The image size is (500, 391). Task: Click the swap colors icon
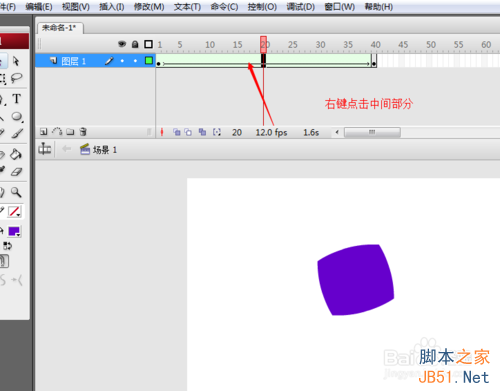[x=7, y=246]
